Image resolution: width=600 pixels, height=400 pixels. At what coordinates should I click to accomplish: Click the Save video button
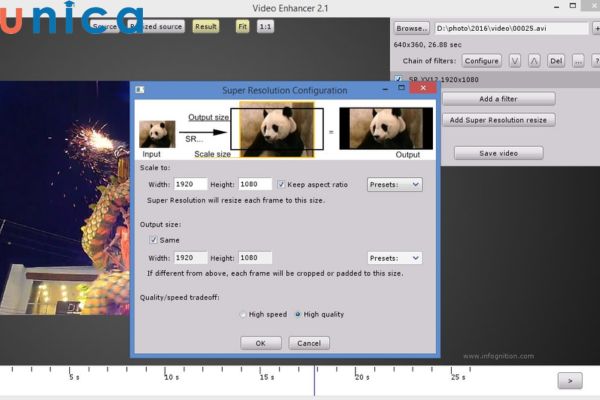tap(498, 153)
